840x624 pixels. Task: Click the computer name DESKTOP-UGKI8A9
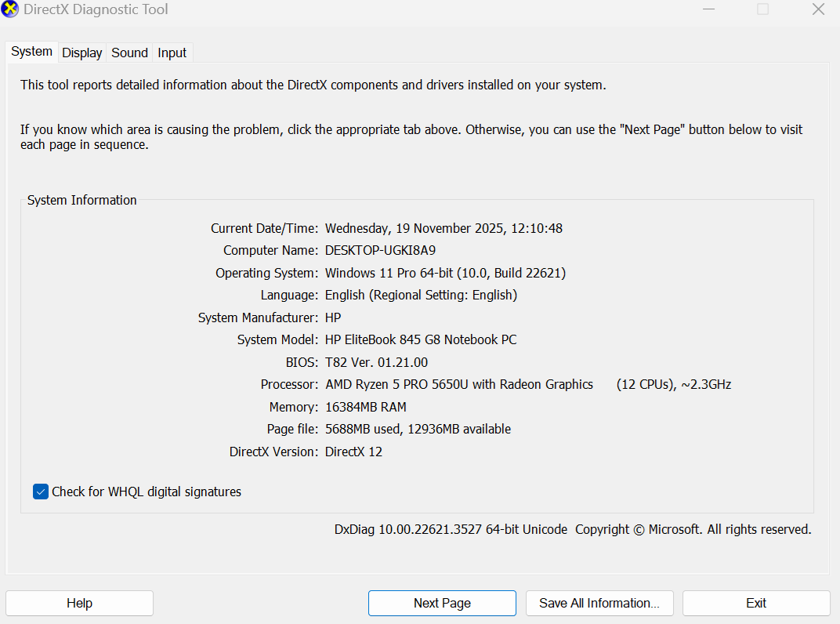[x=380, y=251]
